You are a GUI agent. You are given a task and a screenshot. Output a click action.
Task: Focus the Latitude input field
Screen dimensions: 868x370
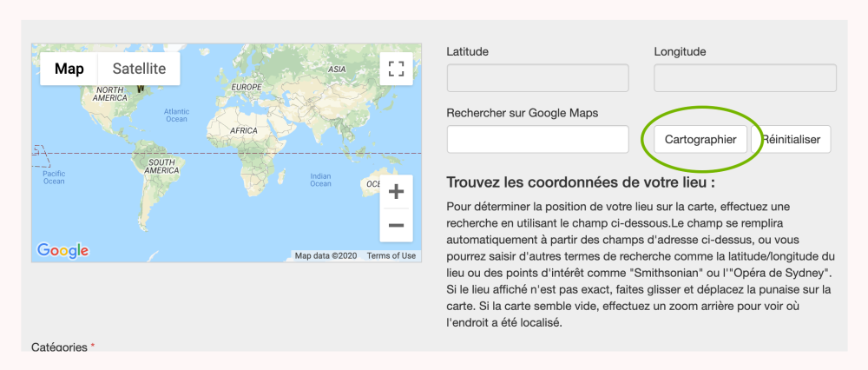537,78
